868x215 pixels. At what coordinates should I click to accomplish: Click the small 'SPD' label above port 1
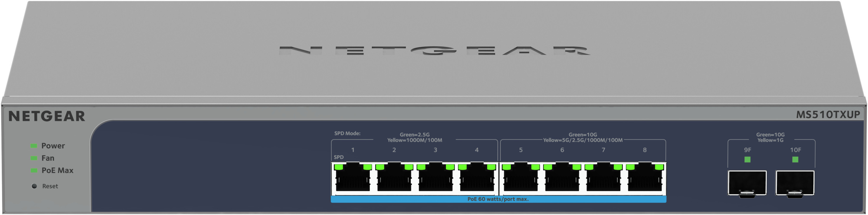click(x=339, y=157)
